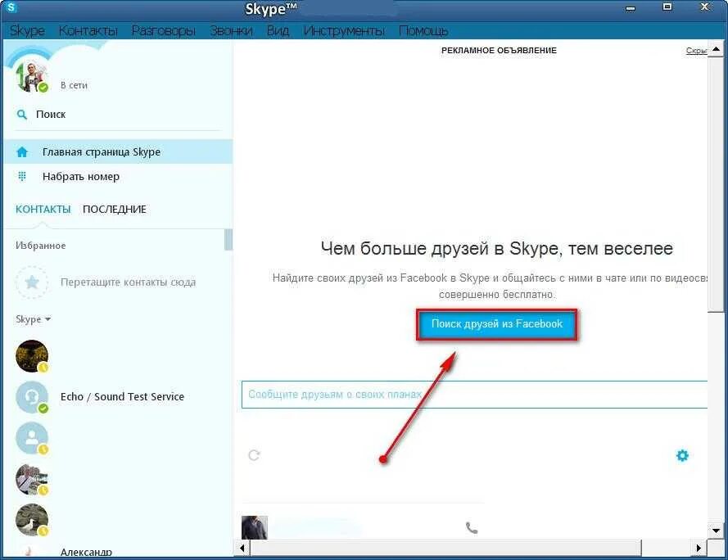Screen dimensions: 728x560
Task: Open the Александр contact
Action: point(86,552)
